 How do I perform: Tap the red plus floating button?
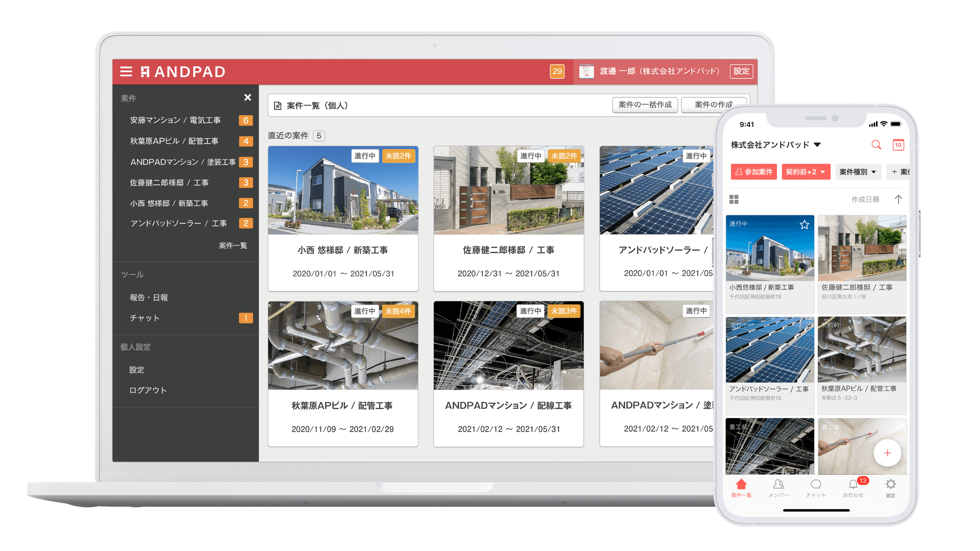pos(887,453)
